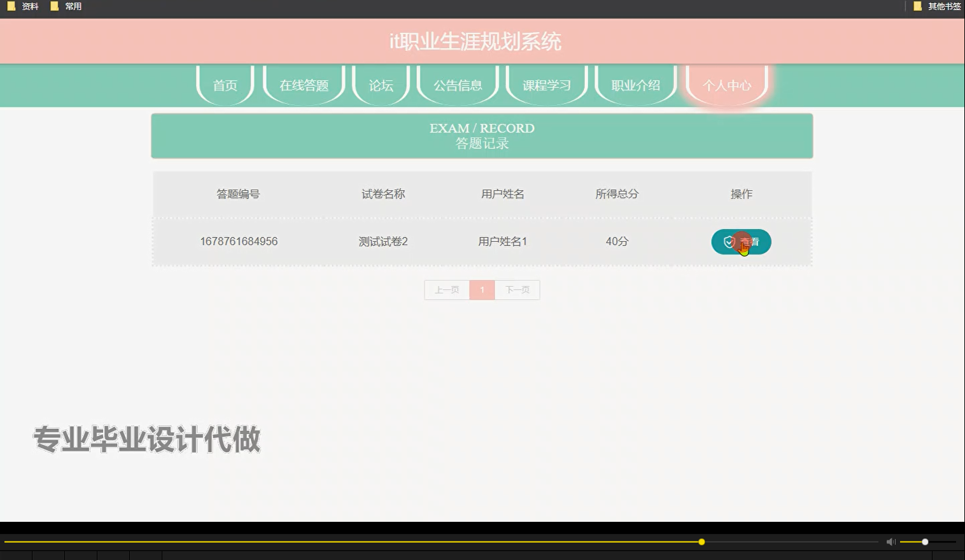Switch to the 首页 navigation tab

click(x=224, y=84)
